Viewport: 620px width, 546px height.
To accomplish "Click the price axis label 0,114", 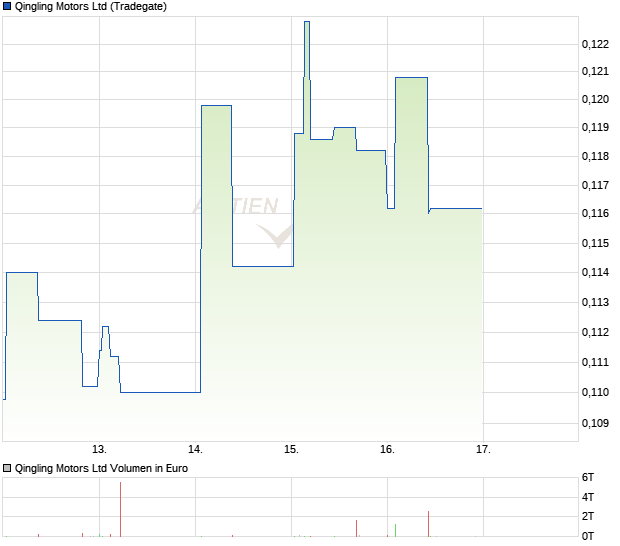I will (595, 272).
